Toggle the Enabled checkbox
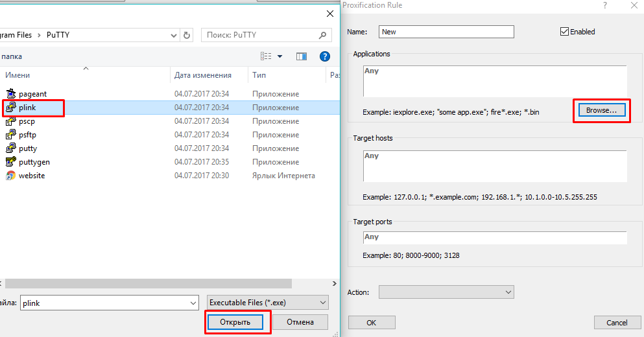The width and height of the screenshot is (644, 337). pos(564,32)
